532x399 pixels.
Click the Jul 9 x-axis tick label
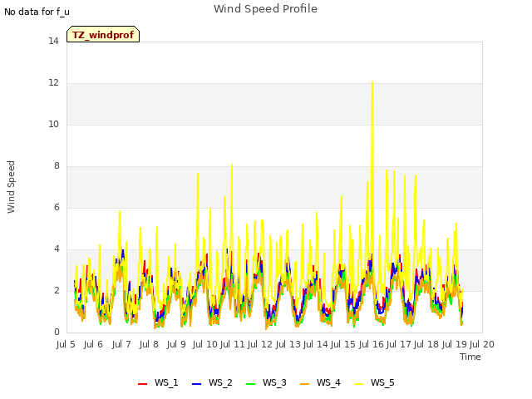pos(176,344)
